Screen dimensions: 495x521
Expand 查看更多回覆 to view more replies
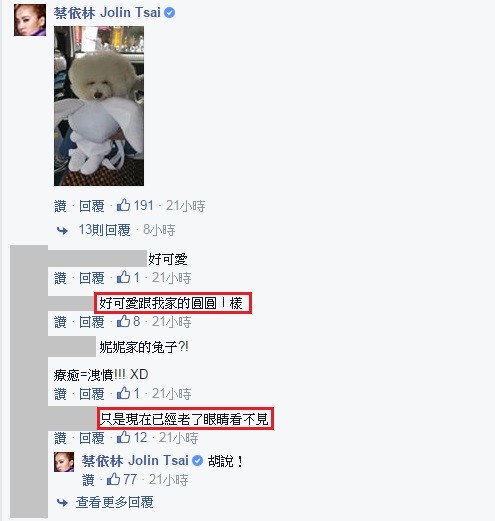click(x=114, y=502)
